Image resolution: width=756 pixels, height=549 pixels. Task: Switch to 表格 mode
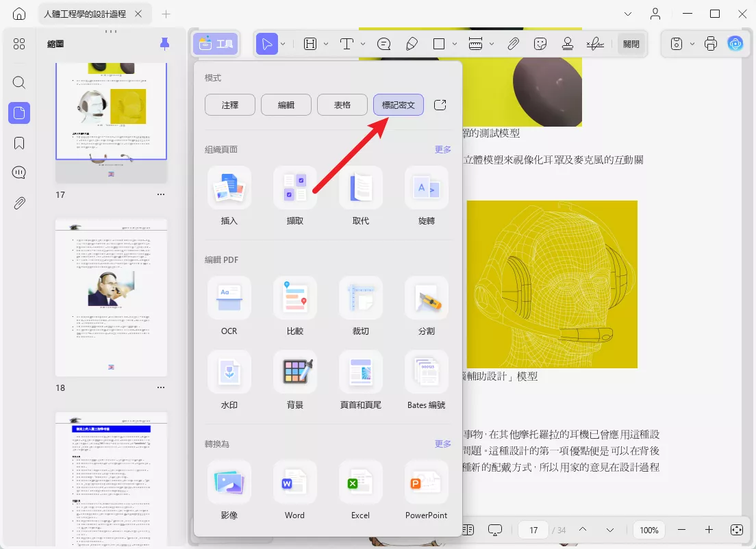click(342, 105)
